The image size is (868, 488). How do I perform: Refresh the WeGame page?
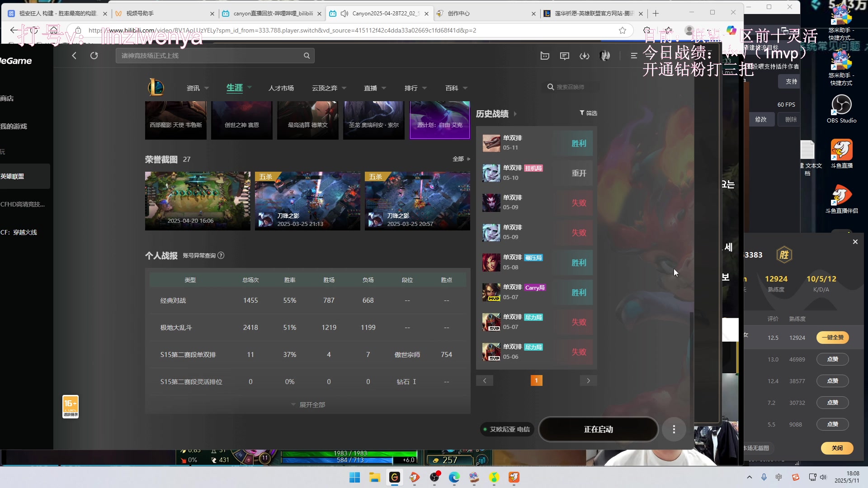[x=94, y=56]
